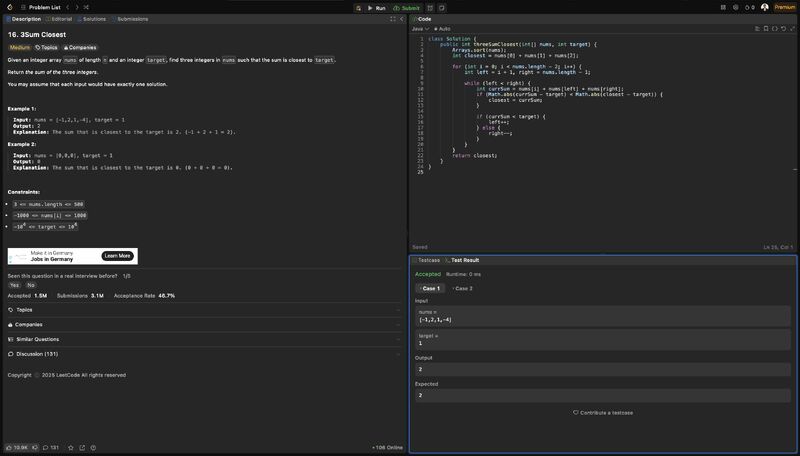Switch to the Solutions tab
Image resolution: width=800 pixels, height=456 pixels.
click(x=92, y=19)
